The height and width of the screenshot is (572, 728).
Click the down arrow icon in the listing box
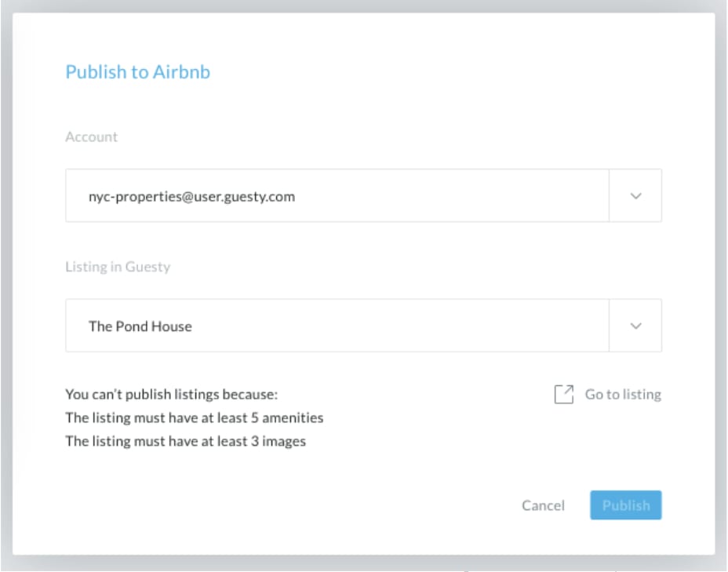[635, 326]
